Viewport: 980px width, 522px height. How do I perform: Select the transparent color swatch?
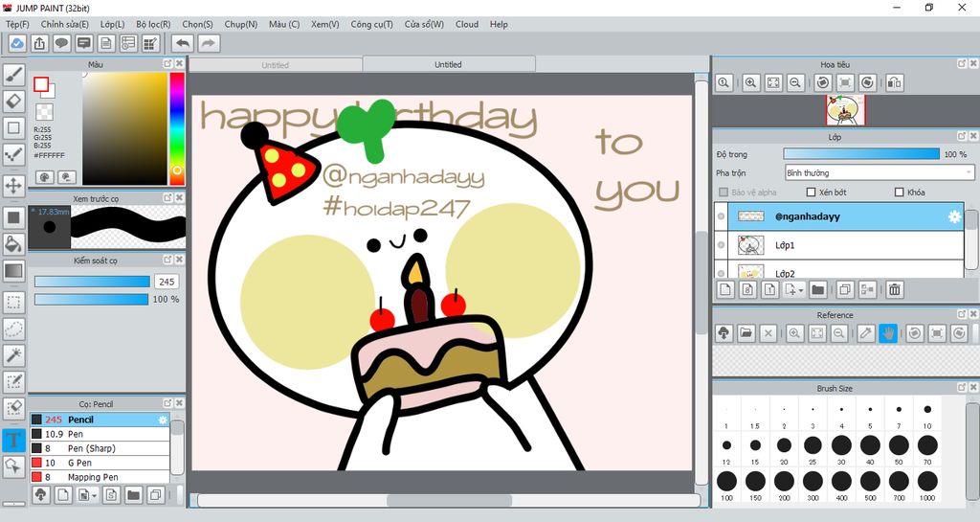[x=44, y=112]
